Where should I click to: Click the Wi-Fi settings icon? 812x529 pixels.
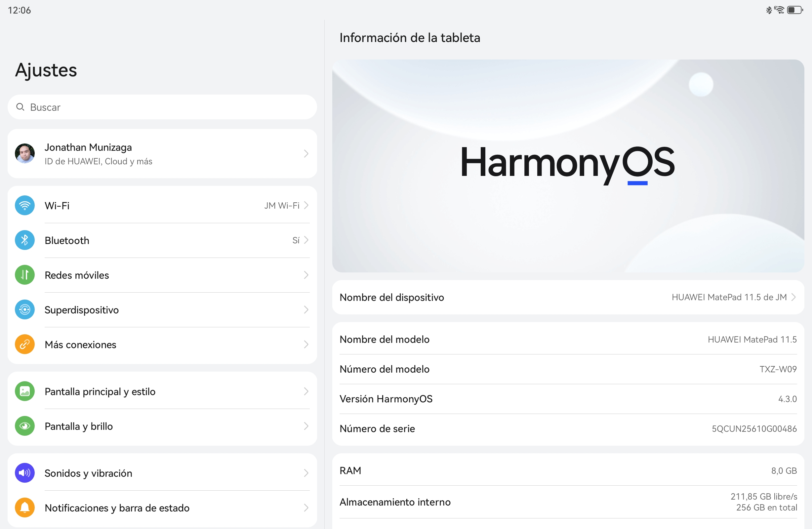24,205
